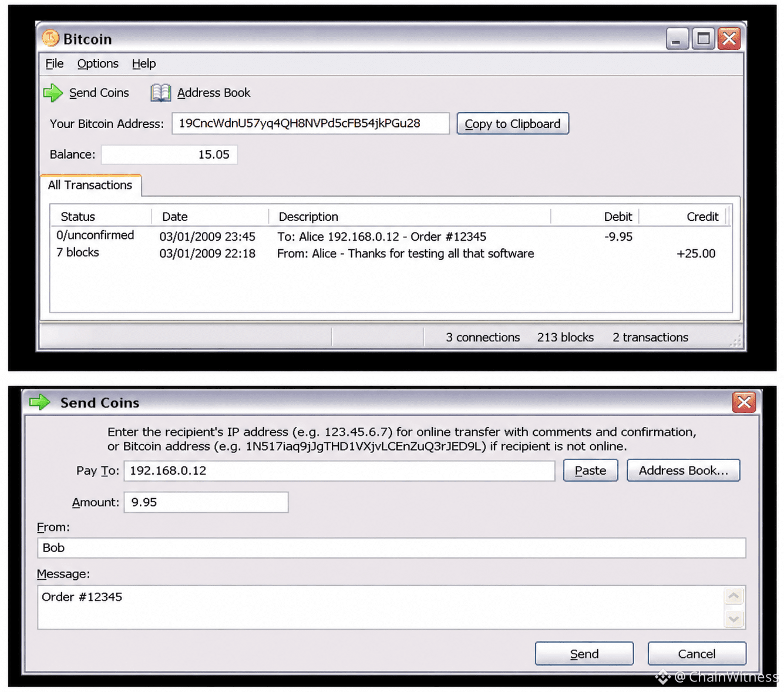The width and height of the screenshot is (784, 692).
Task: Click the 3 connections status entry
Action: pos(483,337)
